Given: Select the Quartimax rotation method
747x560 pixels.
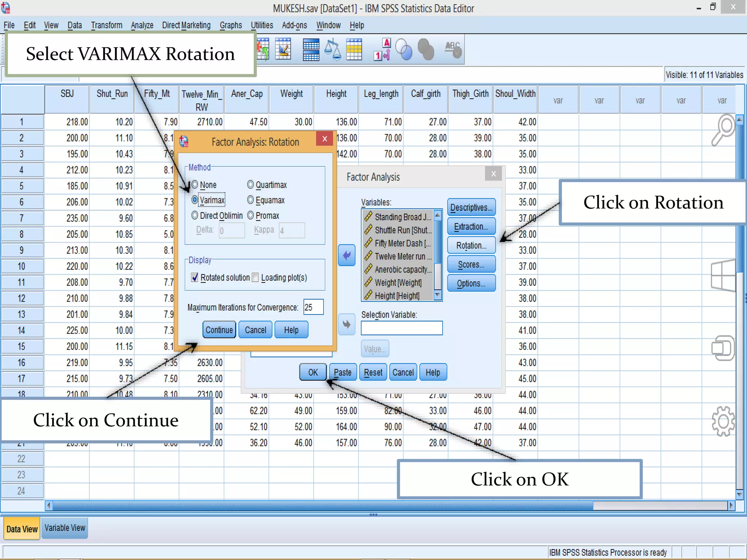Looking at the screenshot, I should (250, 184).
